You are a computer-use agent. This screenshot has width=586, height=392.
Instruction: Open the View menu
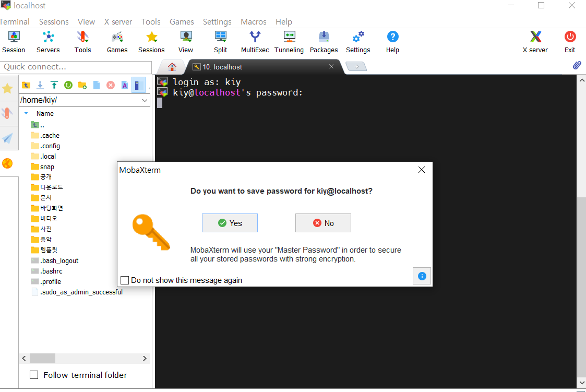tap(86, 22)
